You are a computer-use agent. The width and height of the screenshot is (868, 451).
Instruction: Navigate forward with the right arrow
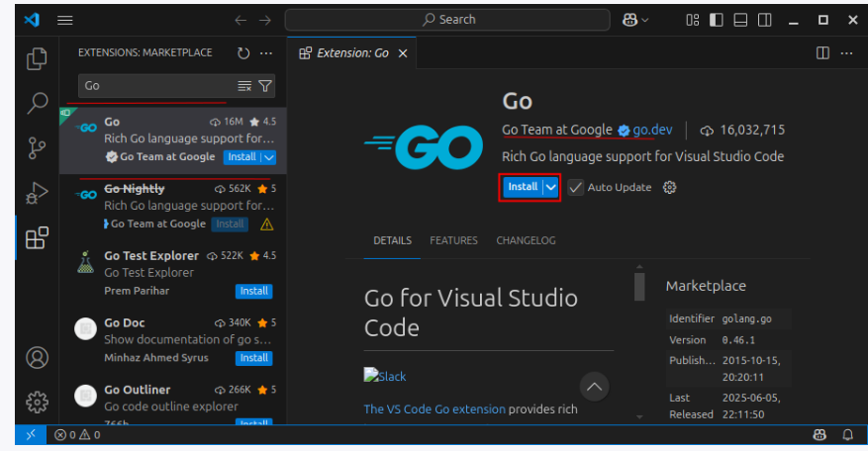[x=265, y=20]
